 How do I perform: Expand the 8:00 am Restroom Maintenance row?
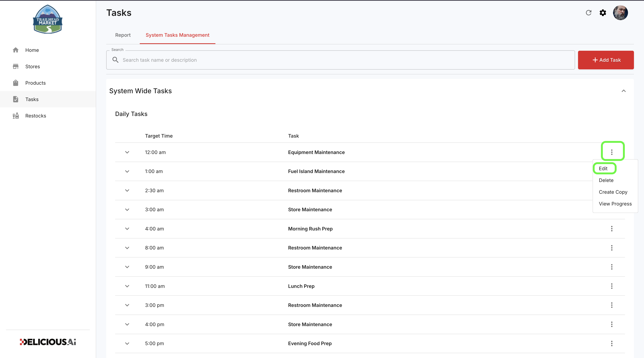[127, 248]
